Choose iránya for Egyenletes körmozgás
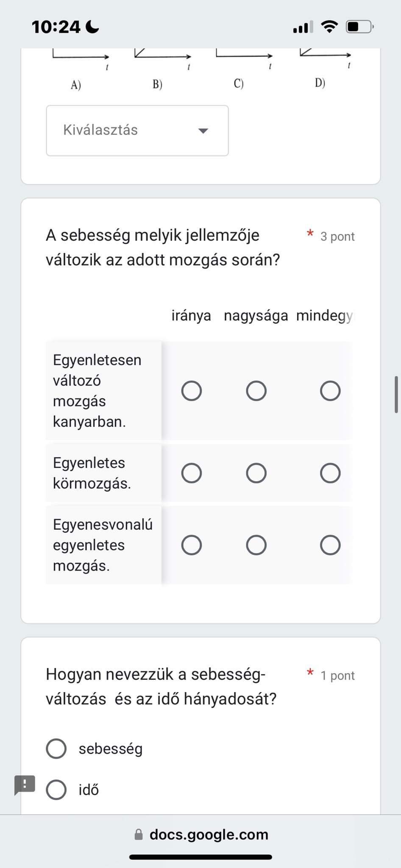This screenshot has height=868, width=401. tap(192, 473)
